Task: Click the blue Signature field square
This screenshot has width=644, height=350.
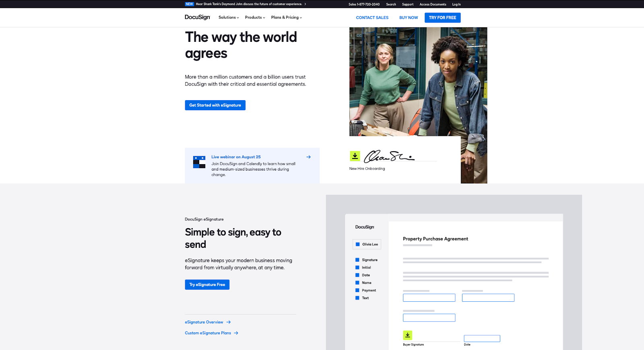Action: [x=357, y=260]
